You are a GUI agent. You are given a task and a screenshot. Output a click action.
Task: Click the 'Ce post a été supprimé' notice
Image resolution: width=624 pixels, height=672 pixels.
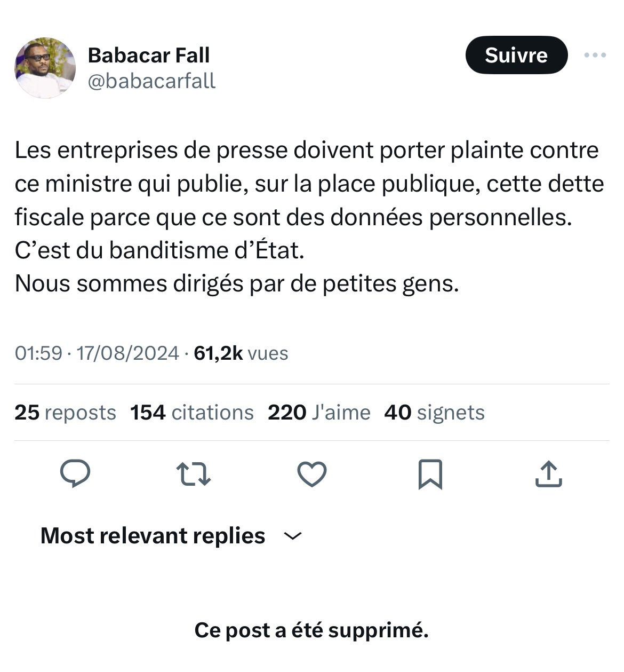click(311, 630)
